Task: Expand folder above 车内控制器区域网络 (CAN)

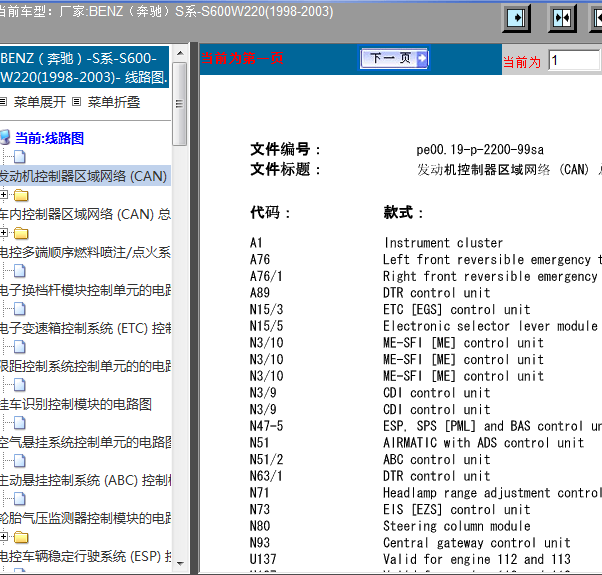Action: pyautogui.click(x=4, y=195)
